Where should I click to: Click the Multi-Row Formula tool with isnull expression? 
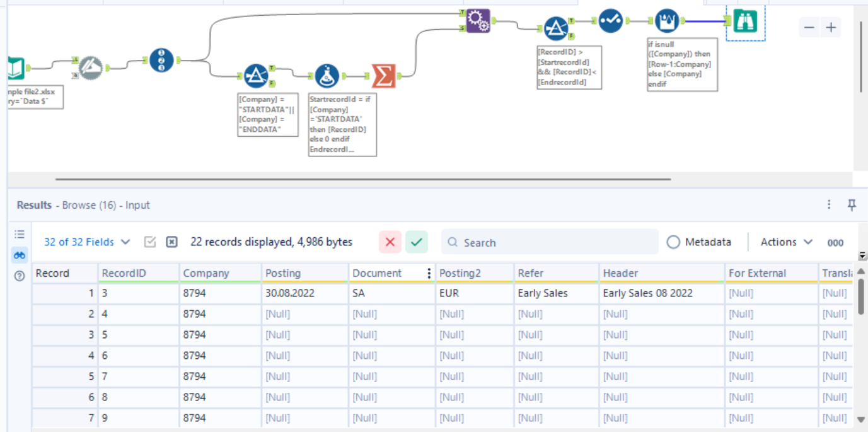click(x=667, y=20)
